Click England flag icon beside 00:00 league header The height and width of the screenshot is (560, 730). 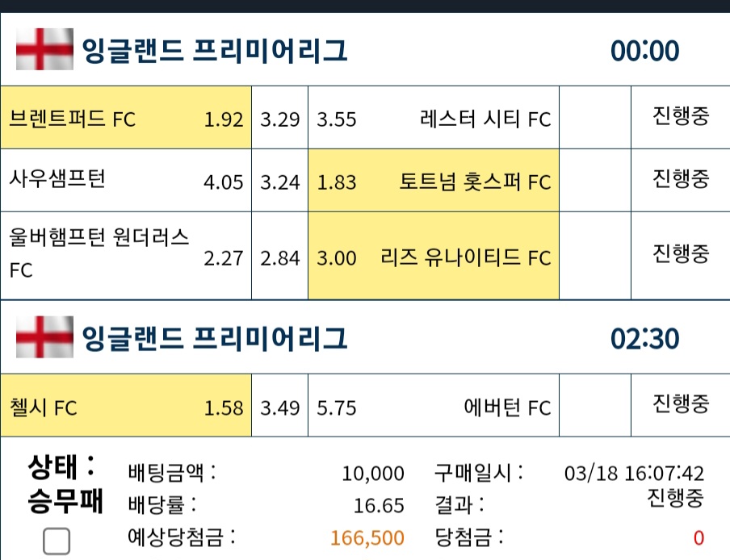tap(44, 49)
